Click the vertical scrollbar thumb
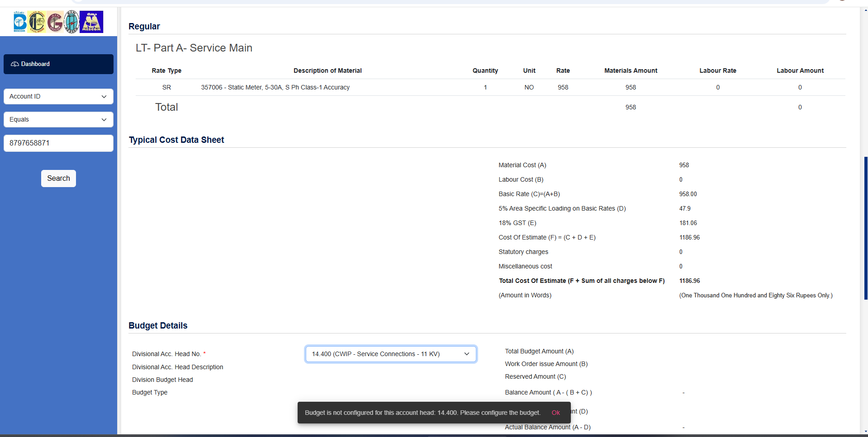Screen dimensions: 868x437 (x=865, y=228)
